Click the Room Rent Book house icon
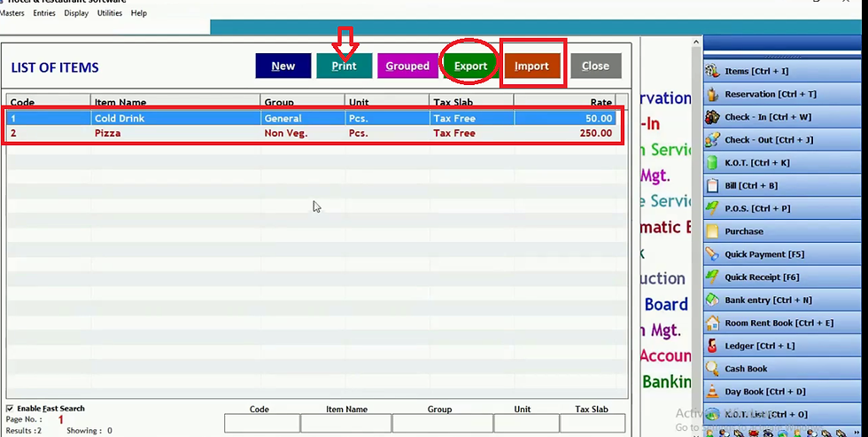Image resolution: width=868 pixels, height=437 pixels. (712, 323)
